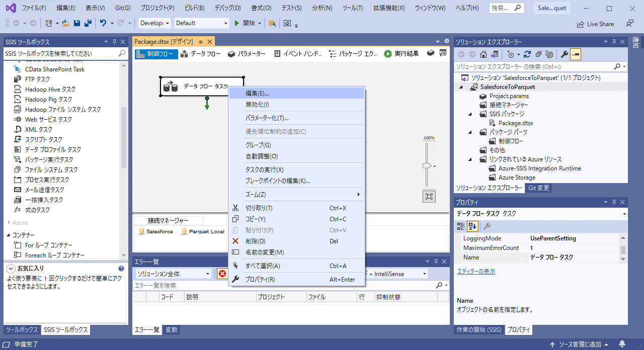Click the Salesforce connection manager
644x350 pixels.
point(156,232)
